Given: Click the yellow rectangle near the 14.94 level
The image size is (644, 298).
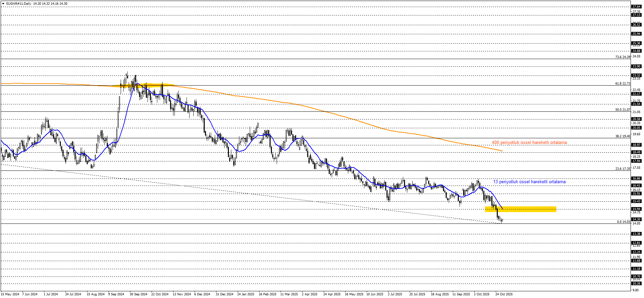Looking at the screenshot, I should click(x=520, y=209).
